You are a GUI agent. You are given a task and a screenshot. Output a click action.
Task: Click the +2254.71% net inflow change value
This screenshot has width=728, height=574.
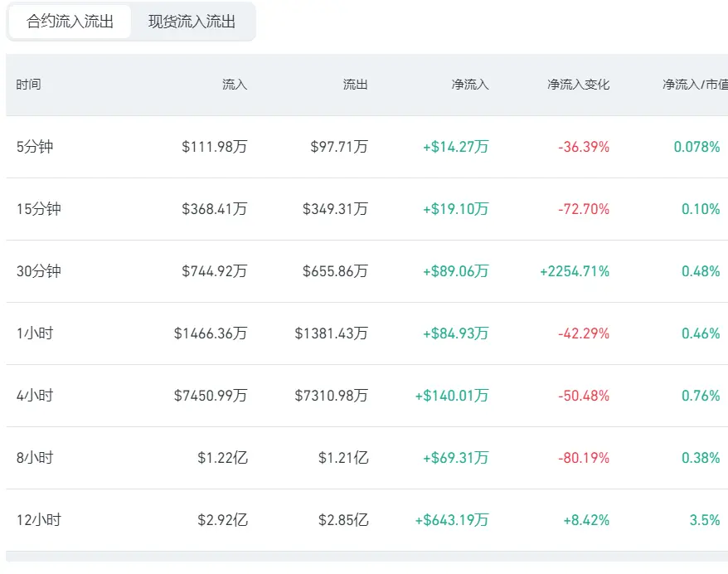coord(575,271)
